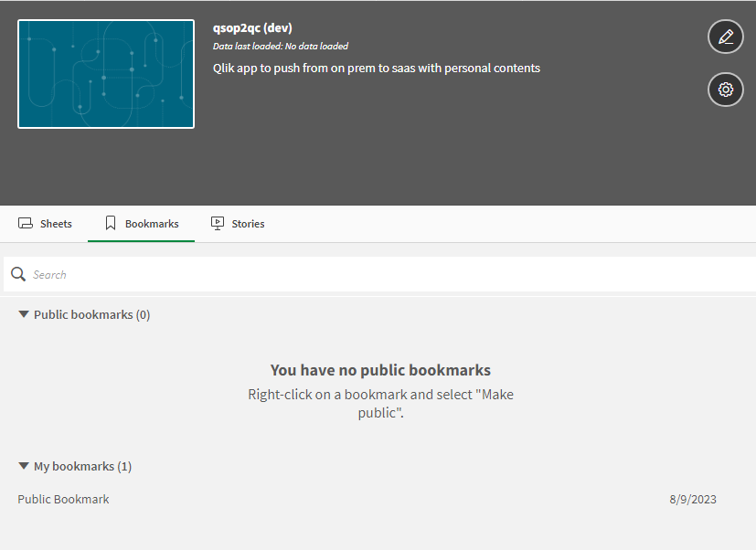The height and width of the screenshot is (550, 756).
Task: Open the Stories tab
Action: 238,224
